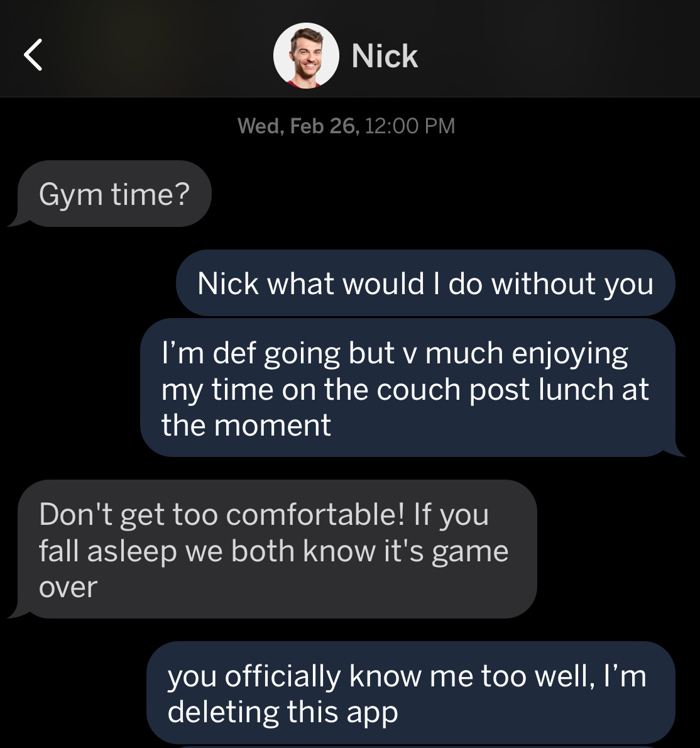Click the word "Gym" in first message

pyautogui.click(x=70, y=195)
